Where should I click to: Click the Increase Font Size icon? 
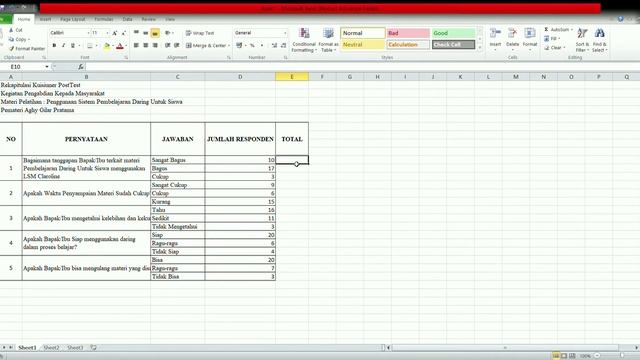click(115, 33)
